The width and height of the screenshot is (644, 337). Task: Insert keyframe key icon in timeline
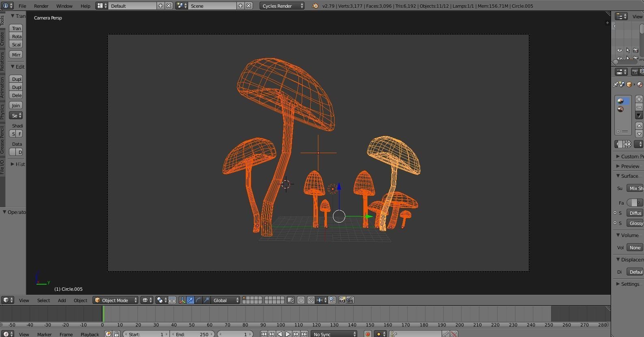446,334
